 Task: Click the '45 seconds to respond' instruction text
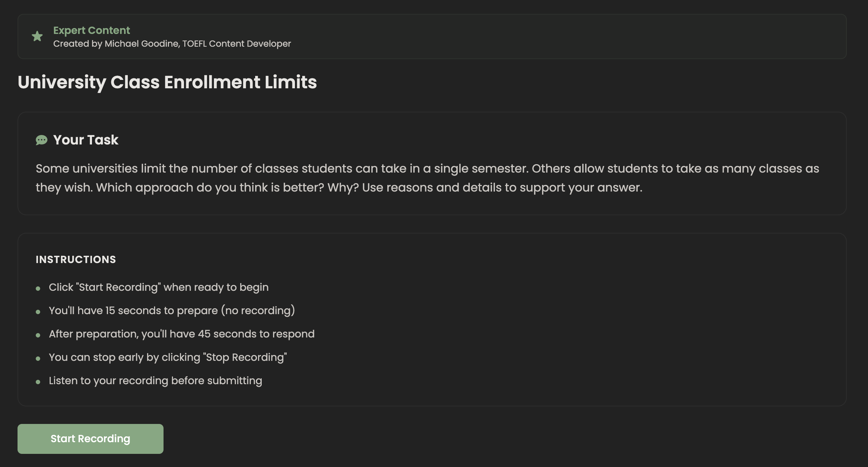pyautogui.click(x=182, y=334)
